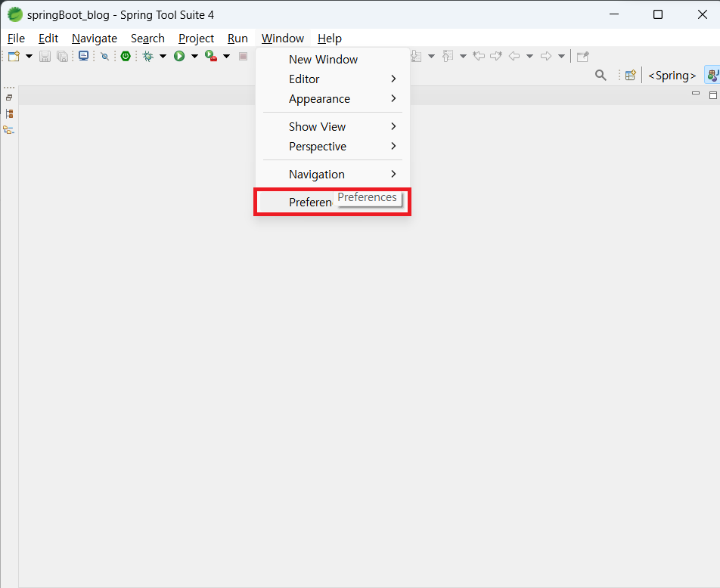Switch to the <Spring> perspective button

pos(672,76)
